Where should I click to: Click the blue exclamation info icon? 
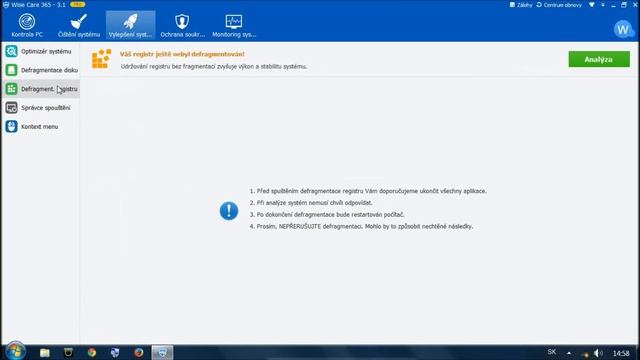[x=229, y=211]
